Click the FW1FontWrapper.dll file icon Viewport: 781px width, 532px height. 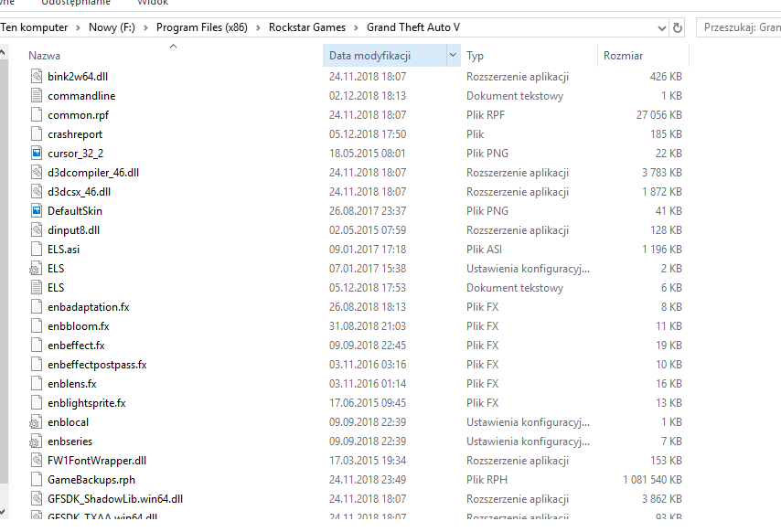pyautogui.click(x=37, y=461)
